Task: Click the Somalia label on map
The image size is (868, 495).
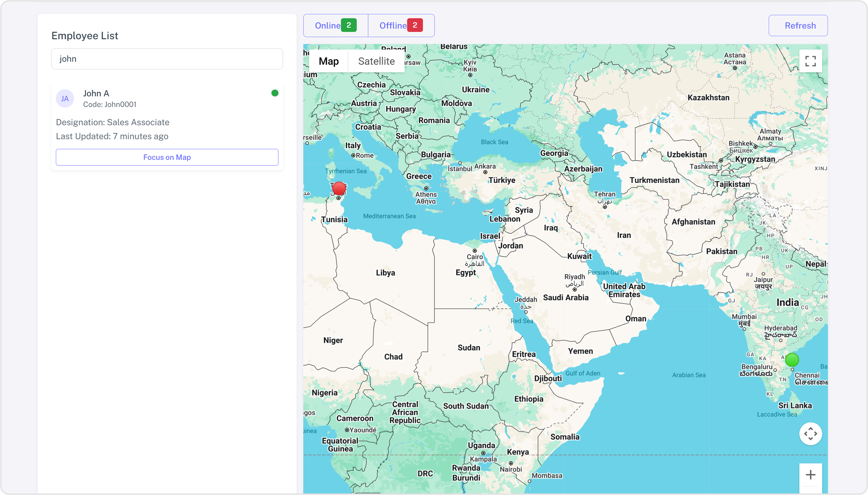Action: pyautogui.click(x=565, y=437)
